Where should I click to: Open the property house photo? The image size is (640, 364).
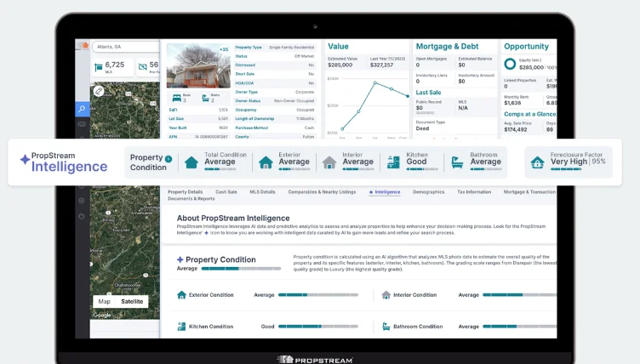point(198,65)
